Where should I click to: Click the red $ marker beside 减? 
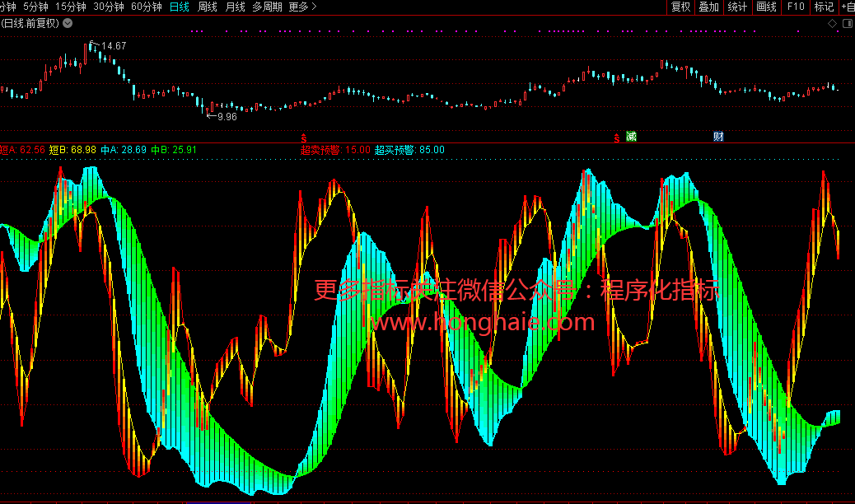click(x=617, y=137)
